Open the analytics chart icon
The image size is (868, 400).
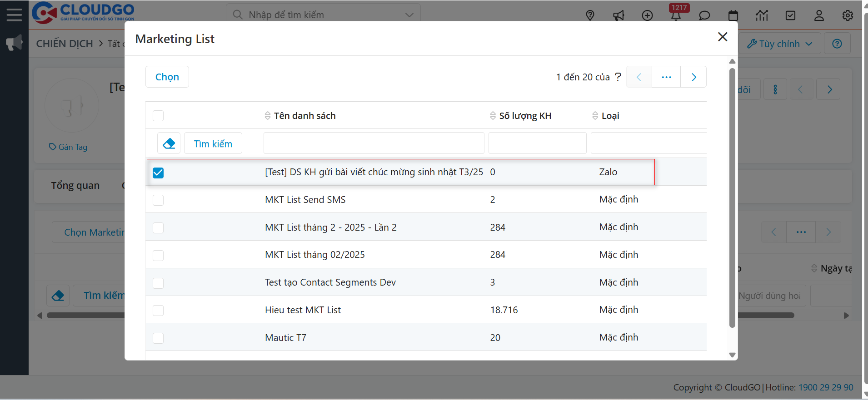[762, 15]
